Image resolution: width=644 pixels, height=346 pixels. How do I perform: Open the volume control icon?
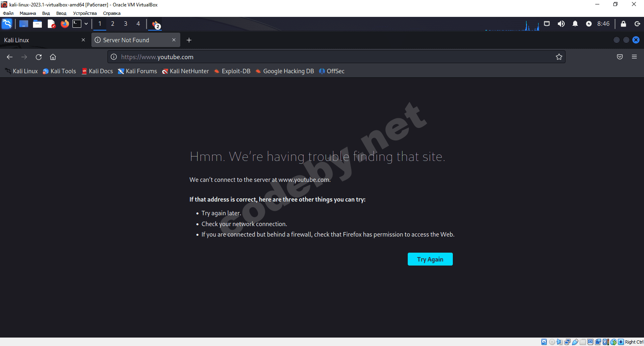tap(561, 24)
